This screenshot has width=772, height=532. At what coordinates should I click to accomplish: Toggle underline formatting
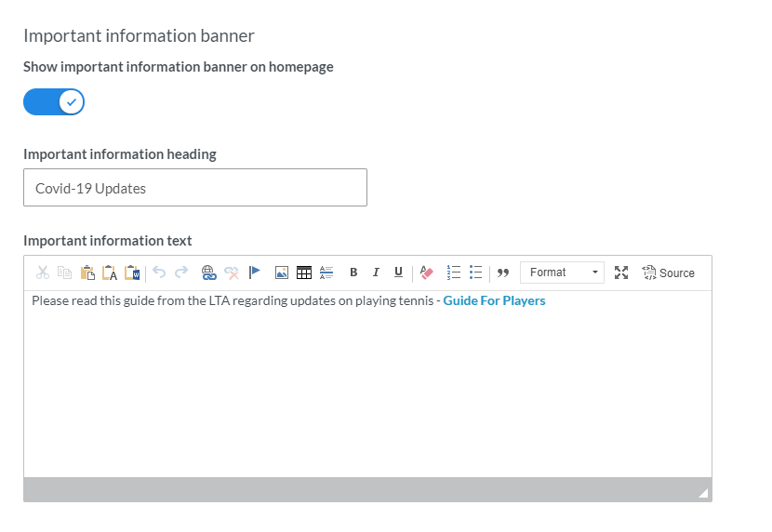click(398, 273)
